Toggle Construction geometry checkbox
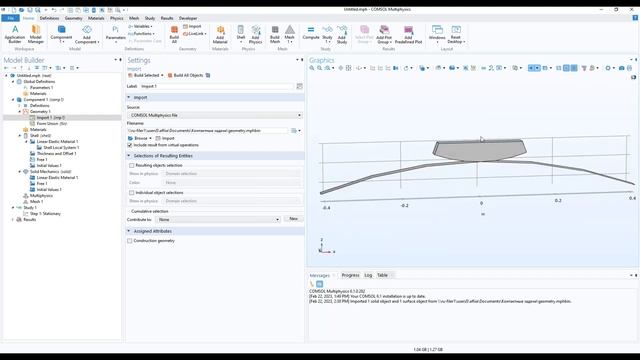 (x=130, y=241)
